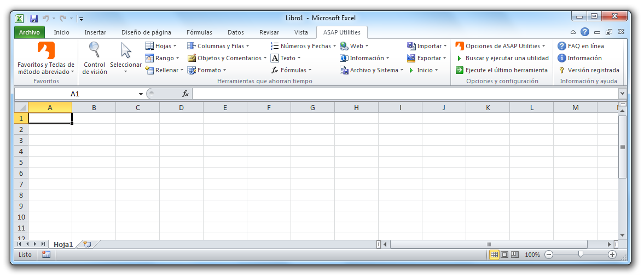Click the macro record icon in status bar
644x277 pixels.
[46, 255]
